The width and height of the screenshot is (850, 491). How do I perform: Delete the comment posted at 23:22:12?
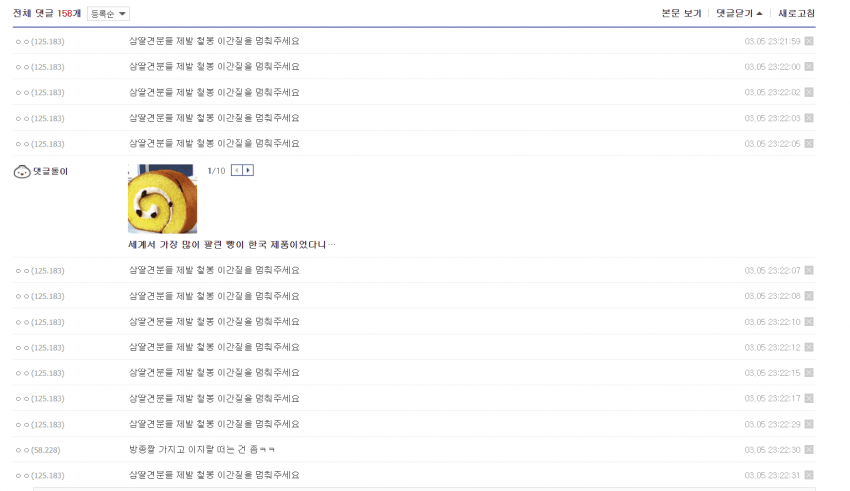(x=809, y=347)
